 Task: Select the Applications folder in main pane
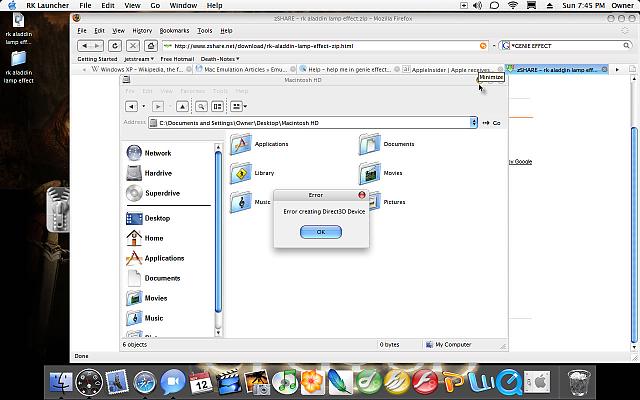pyautogui.click(x=259, y=144)
